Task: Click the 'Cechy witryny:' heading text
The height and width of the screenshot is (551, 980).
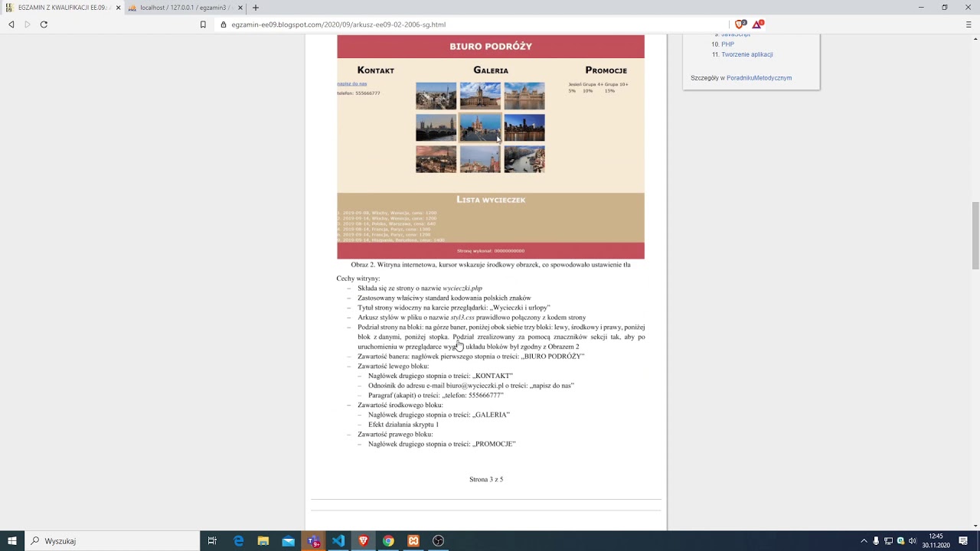Action: [358, 279]
